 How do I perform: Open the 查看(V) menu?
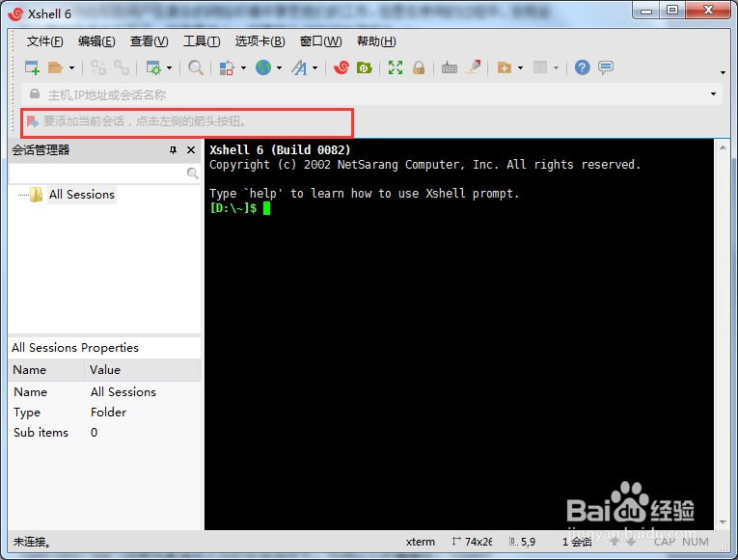[x=150, y=41]
